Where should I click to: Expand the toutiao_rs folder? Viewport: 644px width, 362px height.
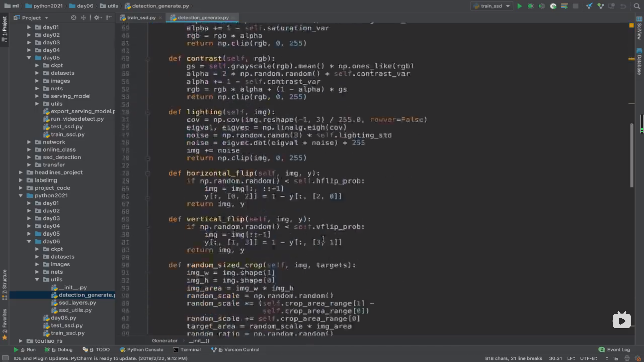click(x=21, y=341)
